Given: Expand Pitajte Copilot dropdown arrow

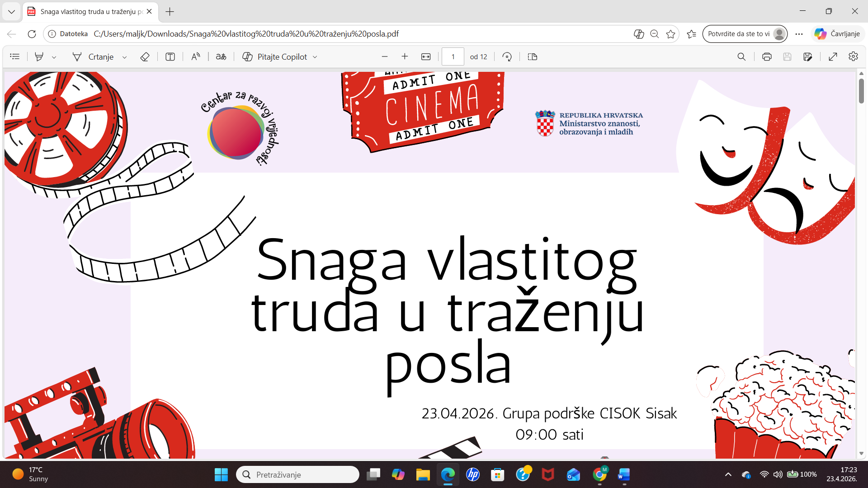Looking at the screenshot, I should pyautogui.click(x=315, y=57).
